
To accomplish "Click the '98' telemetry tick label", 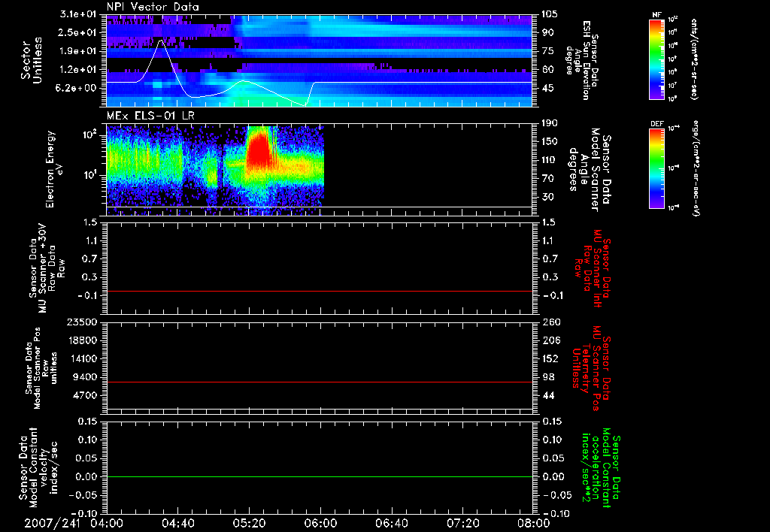I will click(547, 377).
